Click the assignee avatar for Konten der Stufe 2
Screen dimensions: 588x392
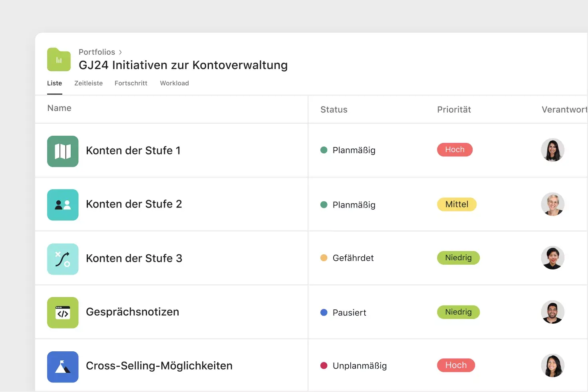(552, 204)
